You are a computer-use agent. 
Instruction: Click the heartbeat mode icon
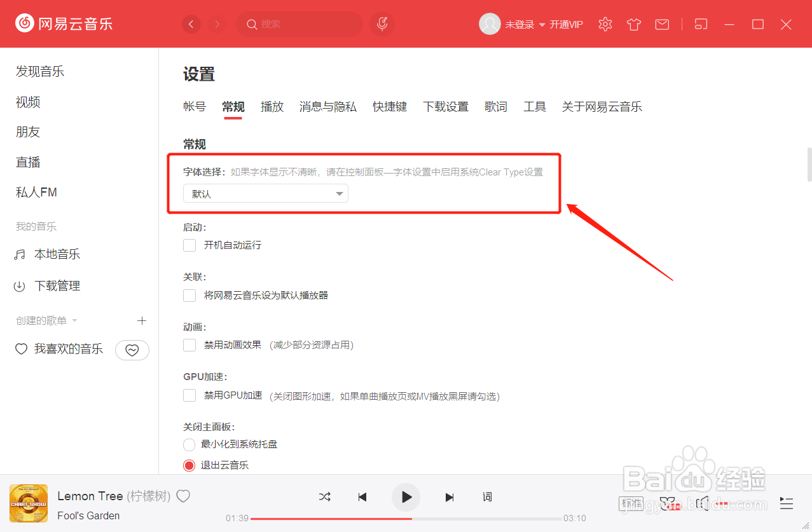[132, 350]
